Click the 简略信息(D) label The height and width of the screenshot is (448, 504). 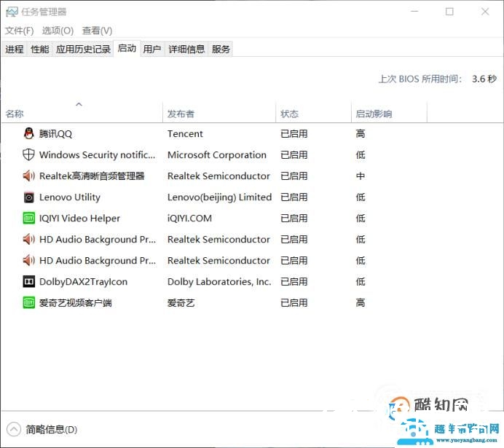52,429
